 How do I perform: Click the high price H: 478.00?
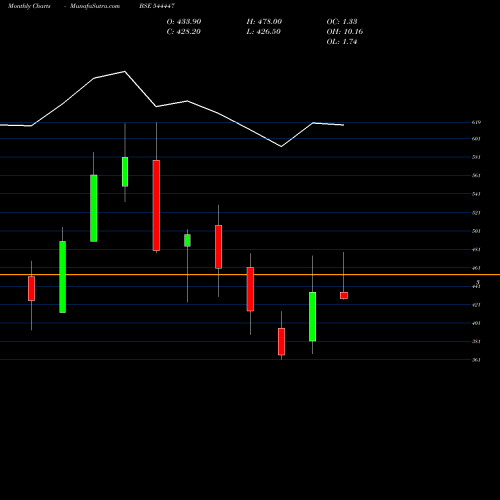click(x=264, y=21)
